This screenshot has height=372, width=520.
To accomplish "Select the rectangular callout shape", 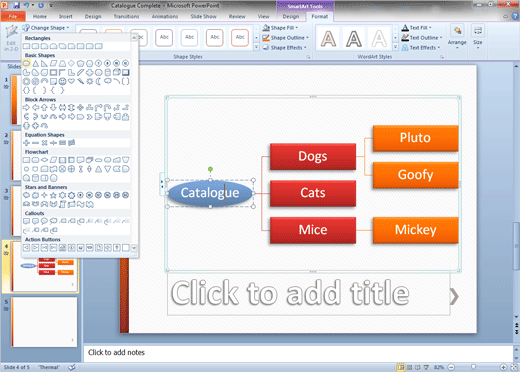I will pos(26,221).
